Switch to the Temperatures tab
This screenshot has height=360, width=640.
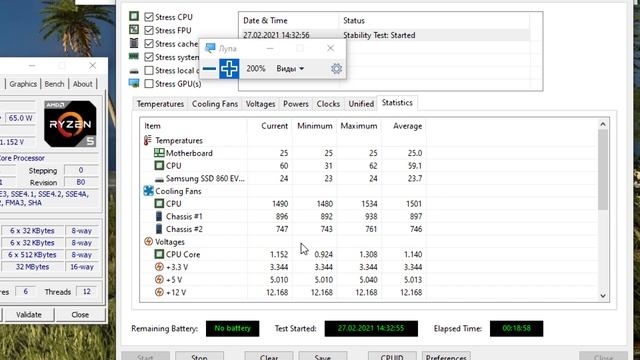[x=160, y=104]
